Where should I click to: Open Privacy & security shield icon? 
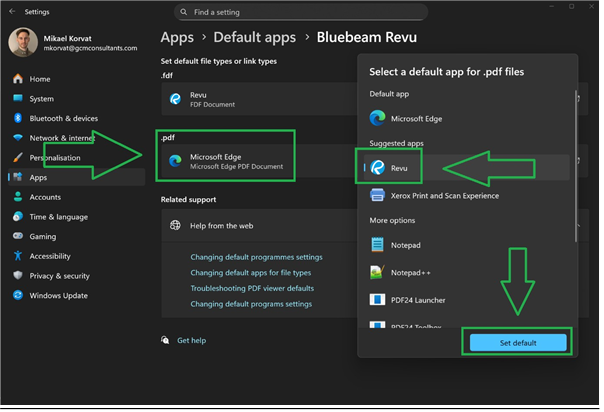(x=18, y=275)
